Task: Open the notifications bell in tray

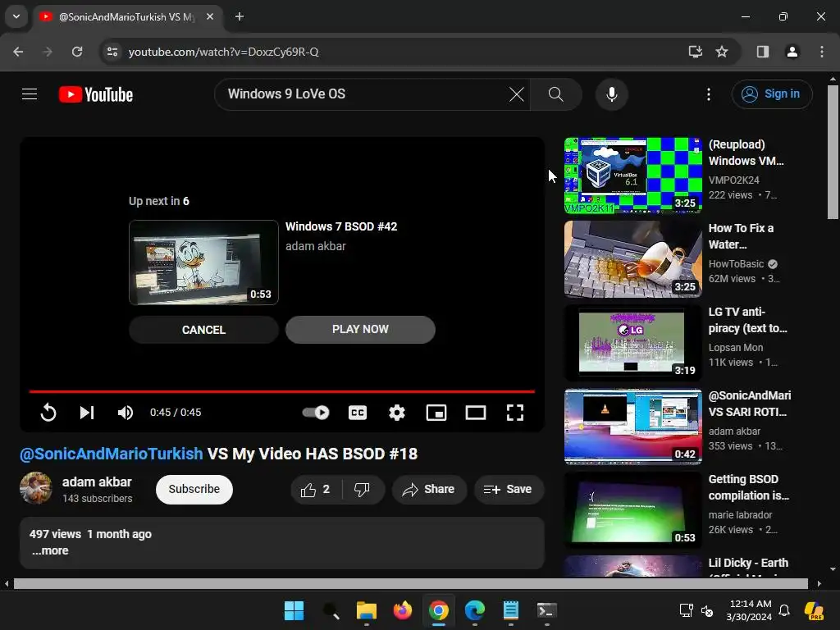Action: click(783, 610)
